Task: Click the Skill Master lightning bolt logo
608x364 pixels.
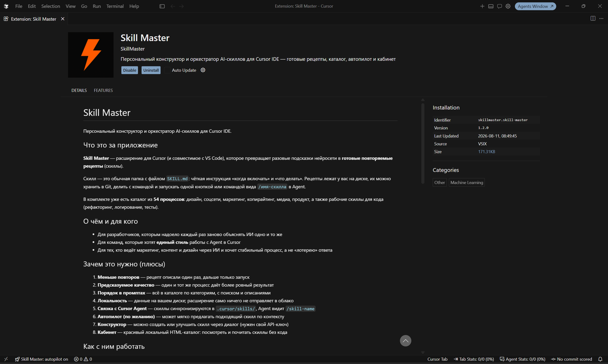Action: coord(91,55)
